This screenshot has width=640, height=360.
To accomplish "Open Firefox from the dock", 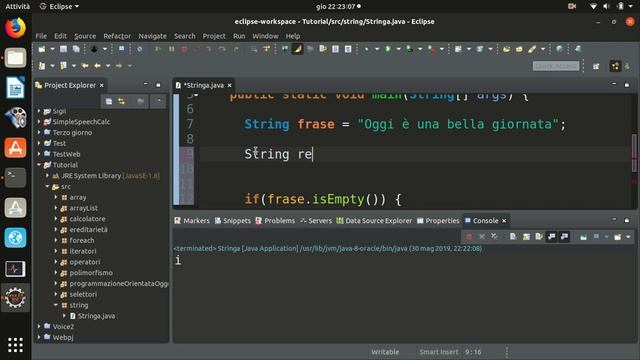I will coord(16,28).
